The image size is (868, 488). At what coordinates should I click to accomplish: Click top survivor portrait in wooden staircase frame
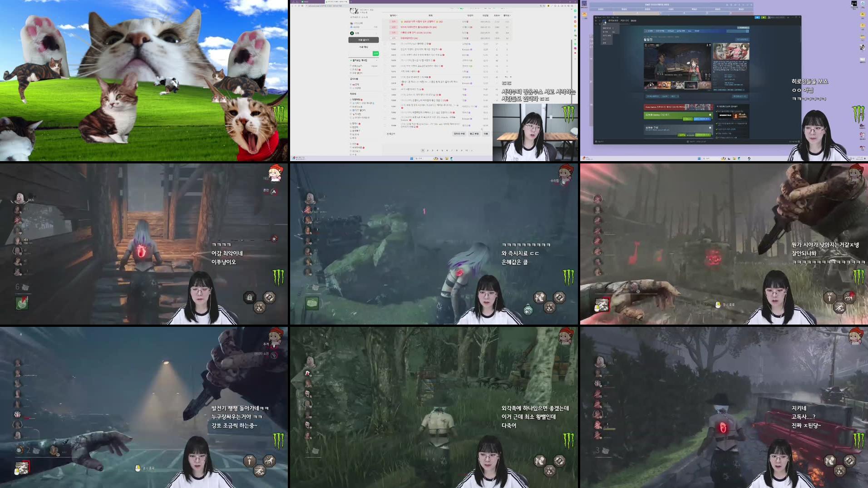click(20, 198)
